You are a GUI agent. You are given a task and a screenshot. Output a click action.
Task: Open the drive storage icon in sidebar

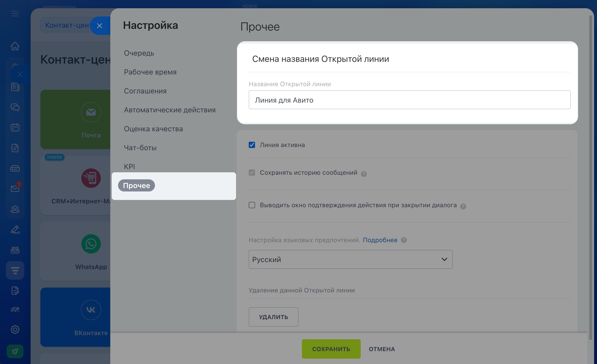click(x=15, y=168)
